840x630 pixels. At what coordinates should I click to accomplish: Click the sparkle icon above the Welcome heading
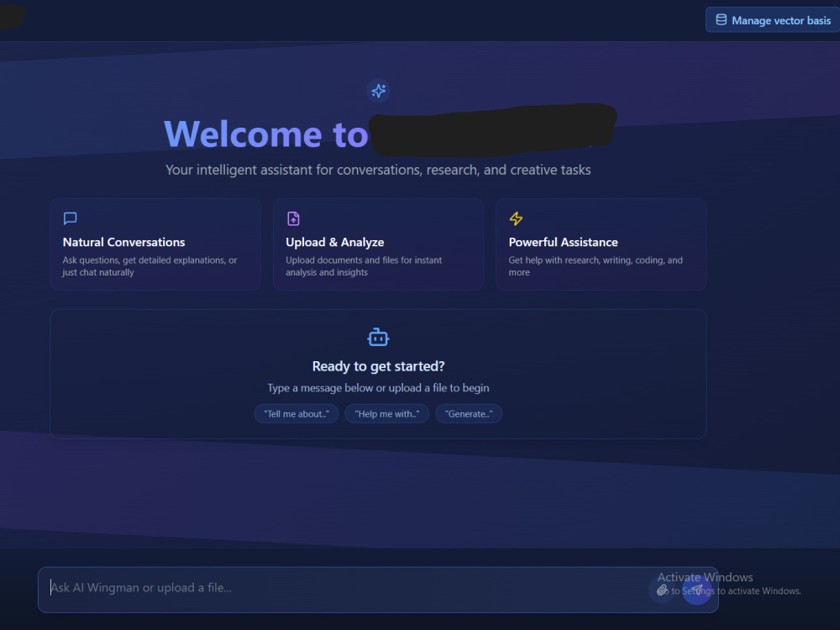point(378,91)
